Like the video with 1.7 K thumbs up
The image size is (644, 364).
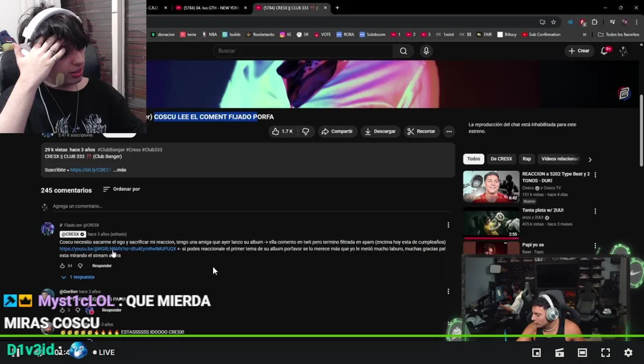pyautogui.click(x=282, y=131)
